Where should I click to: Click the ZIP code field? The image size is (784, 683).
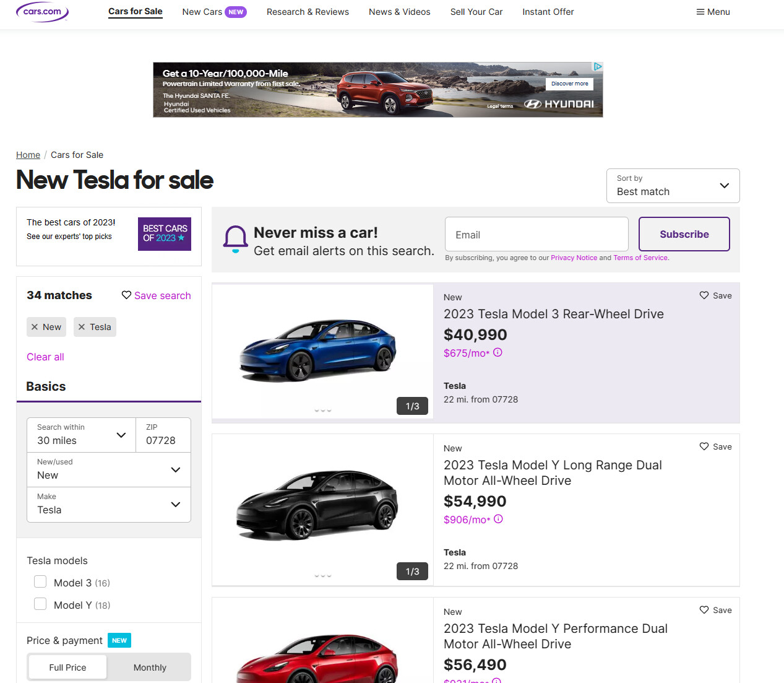point(163,435)
